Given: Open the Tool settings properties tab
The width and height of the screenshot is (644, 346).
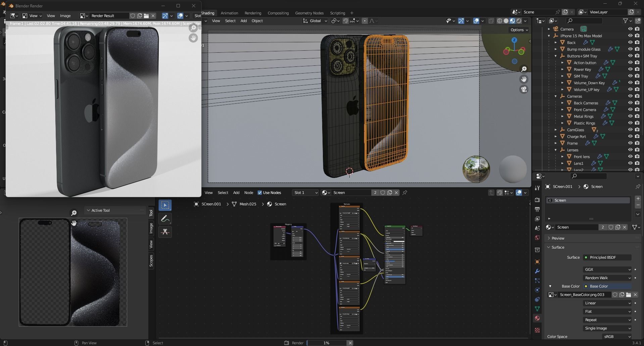Looking at the screenshot, I should pos(537,188).
